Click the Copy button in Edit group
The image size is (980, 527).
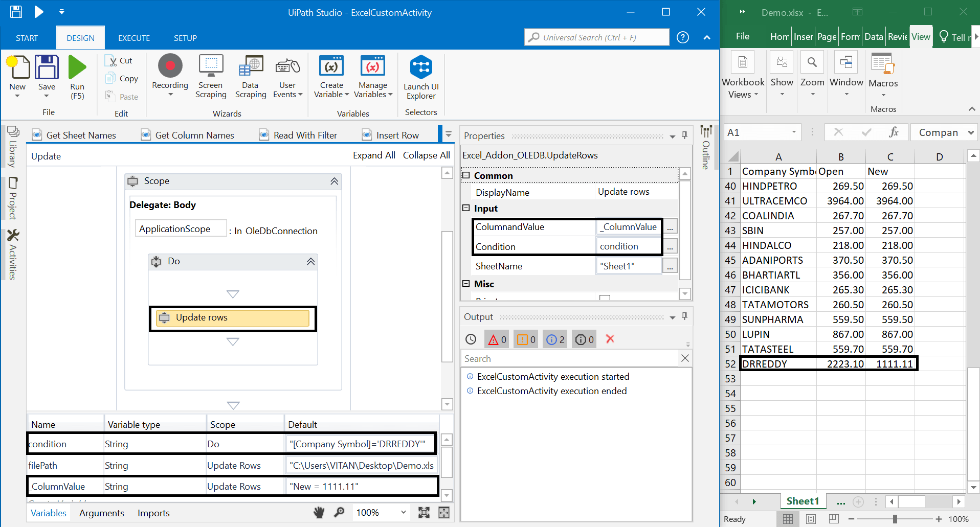(x=122, y=78)
